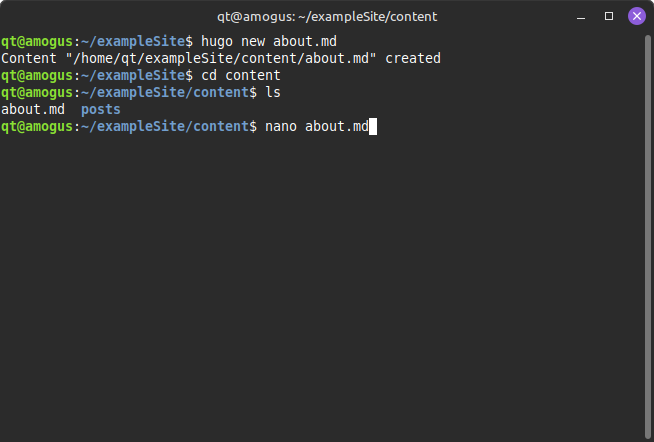This screenshot has height=442, width=654.
Task: Click 'about.md' in the nano command
Action: [337, 126]
